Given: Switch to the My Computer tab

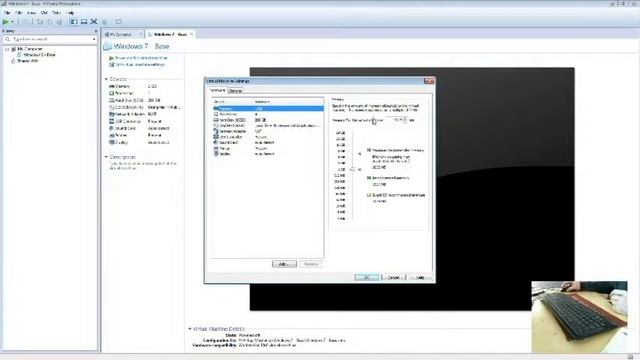Looking at the screenshot, I should click(120, 34).
